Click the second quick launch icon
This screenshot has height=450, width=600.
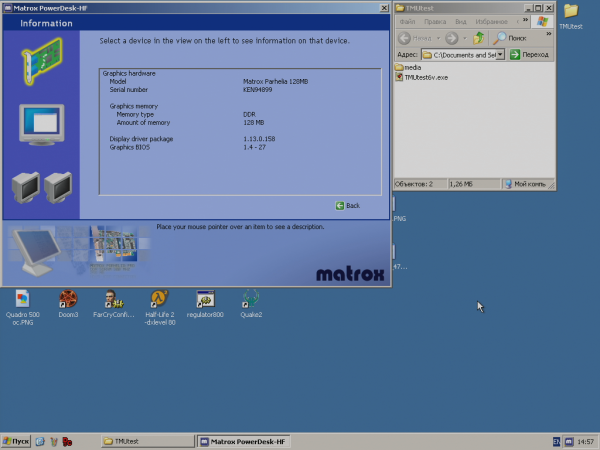[x=54, y=442]
